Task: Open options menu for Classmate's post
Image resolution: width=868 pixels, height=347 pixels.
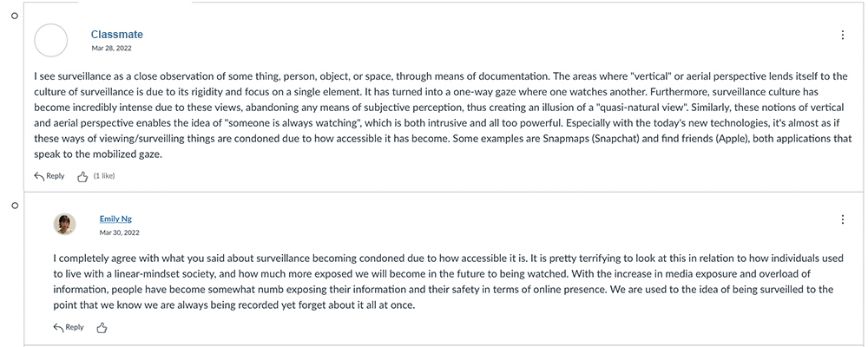Action: [842, 36]
